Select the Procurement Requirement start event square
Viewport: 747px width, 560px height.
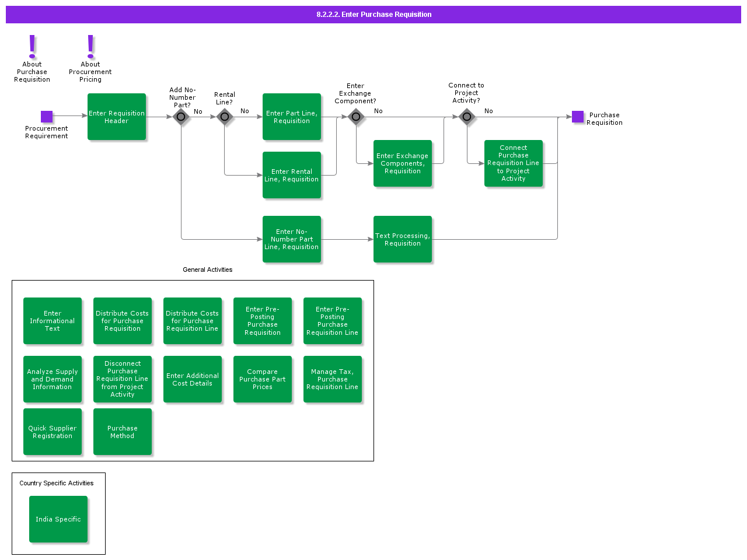point(47,117)
